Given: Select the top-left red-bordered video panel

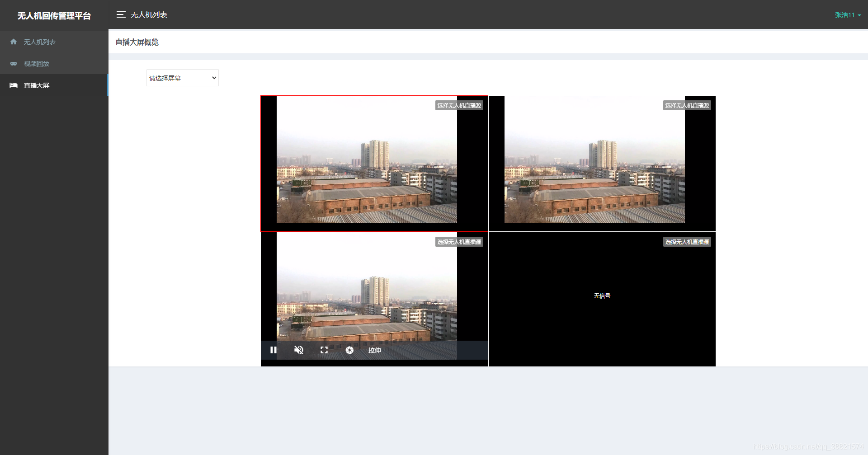Looking at the screenshot, I should (374, 164).
